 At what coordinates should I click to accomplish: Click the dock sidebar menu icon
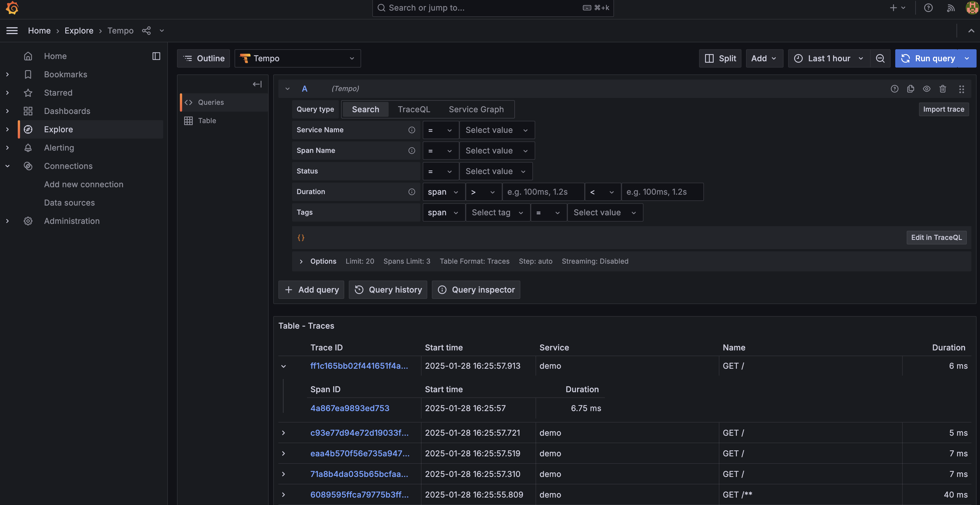pos(156,56)
